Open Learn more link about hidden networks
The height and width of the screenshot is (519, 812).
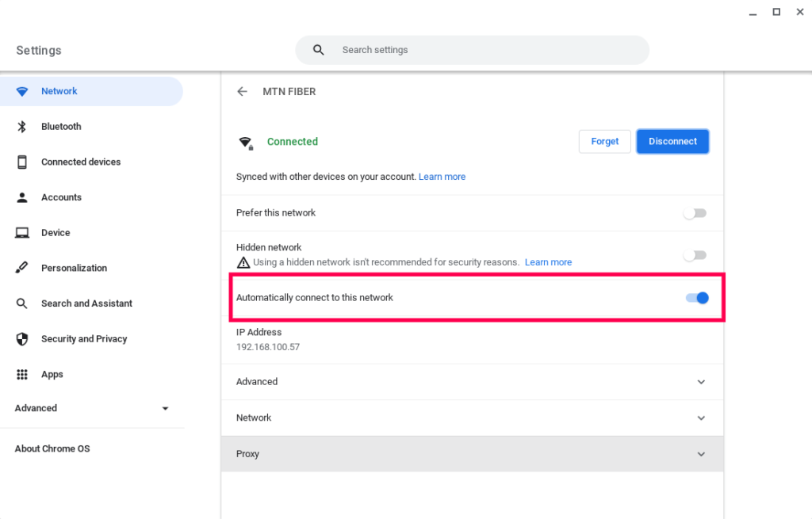pyautogui.click(x=549, y=262)
